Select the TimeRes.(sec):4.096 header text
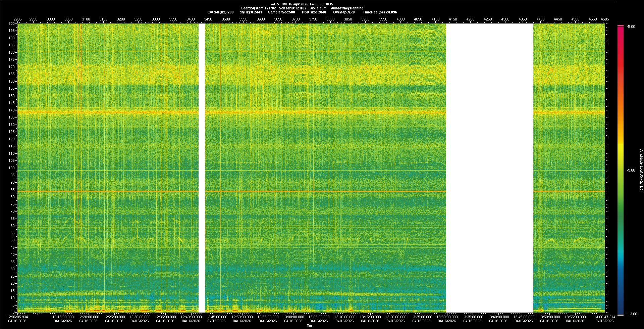 380,12
